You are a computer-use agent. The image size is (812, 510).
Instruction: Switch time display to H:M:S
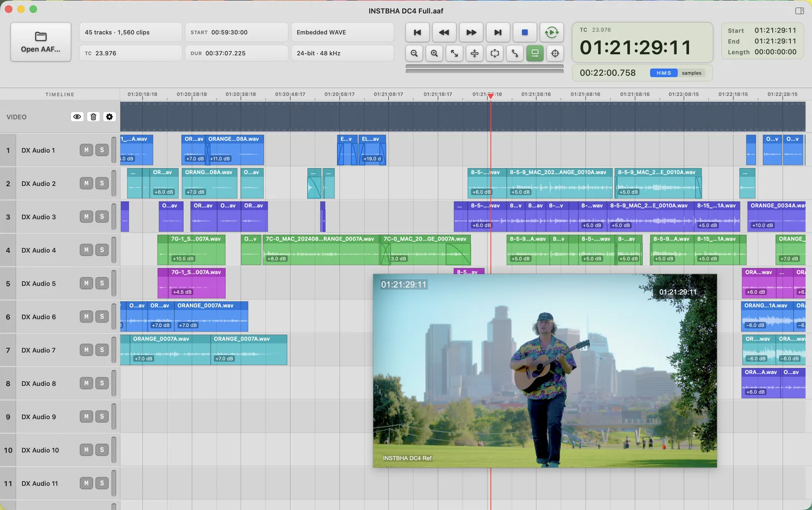point(663,73)
